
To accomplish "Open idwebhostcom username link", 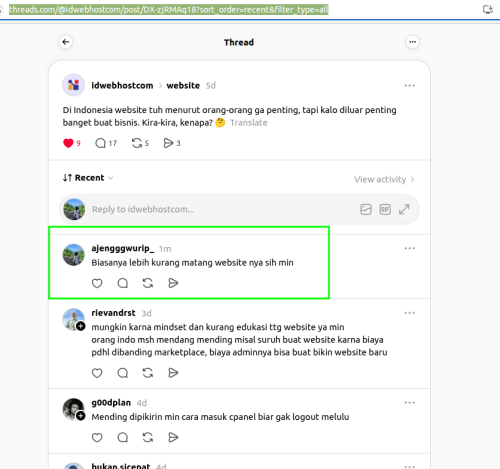I will 122,86.
